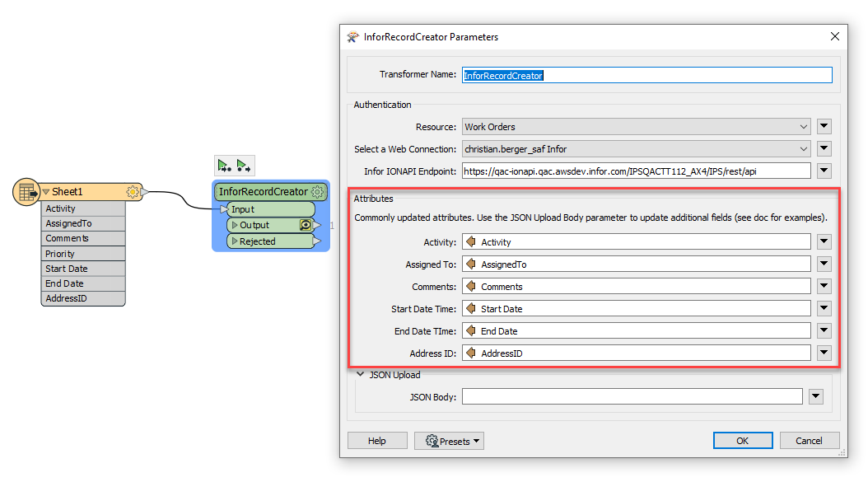Click the OK button
This screenshot has width=868, height=482.
pos(742,441)
